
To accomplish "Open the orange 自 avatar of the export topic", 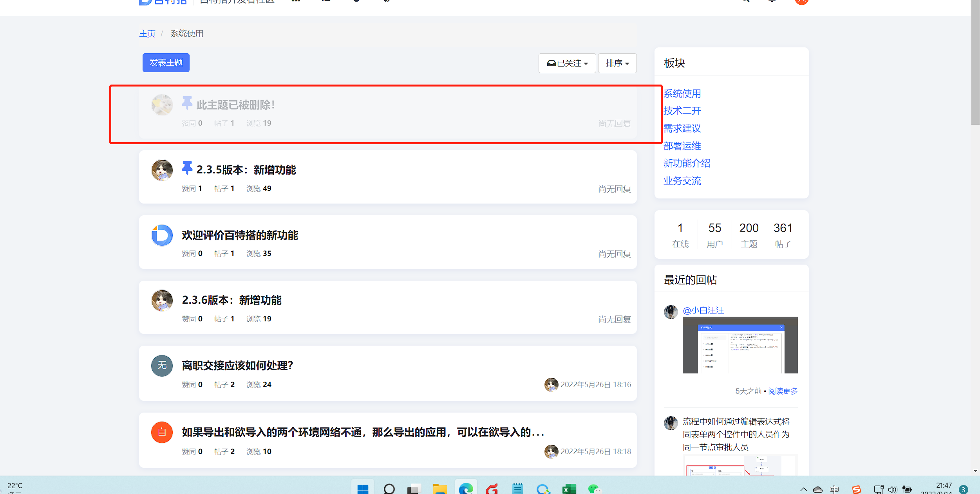I will 162,432.
